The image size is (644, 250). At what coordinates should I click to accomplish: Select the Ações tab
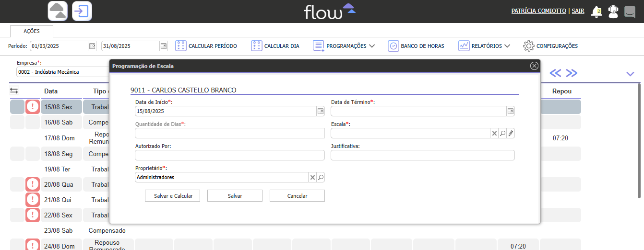[x=32, y=31]
